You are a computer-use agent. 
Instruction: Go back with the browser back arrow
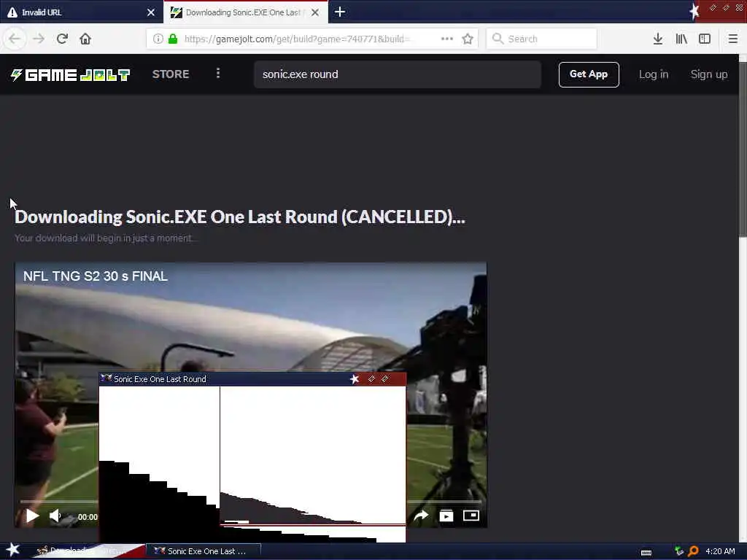click(x=15, y=39)
